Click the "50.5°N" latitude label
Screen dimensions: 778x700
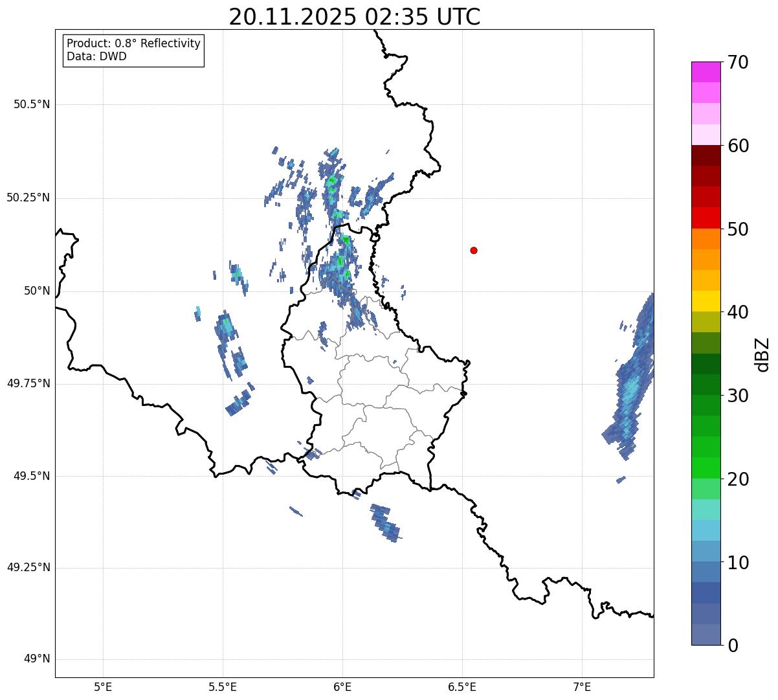[x=32, y=105]
